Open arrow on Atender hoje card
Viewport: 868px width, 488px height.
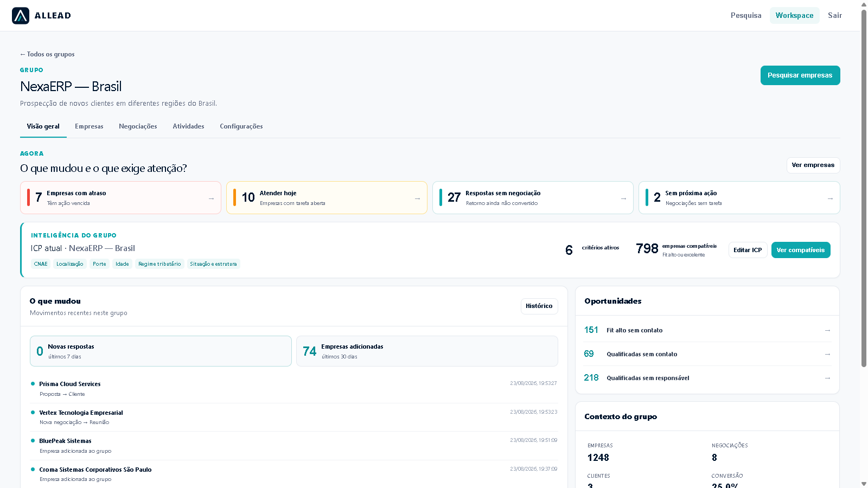pyautogui.click(x=417, y=198)
